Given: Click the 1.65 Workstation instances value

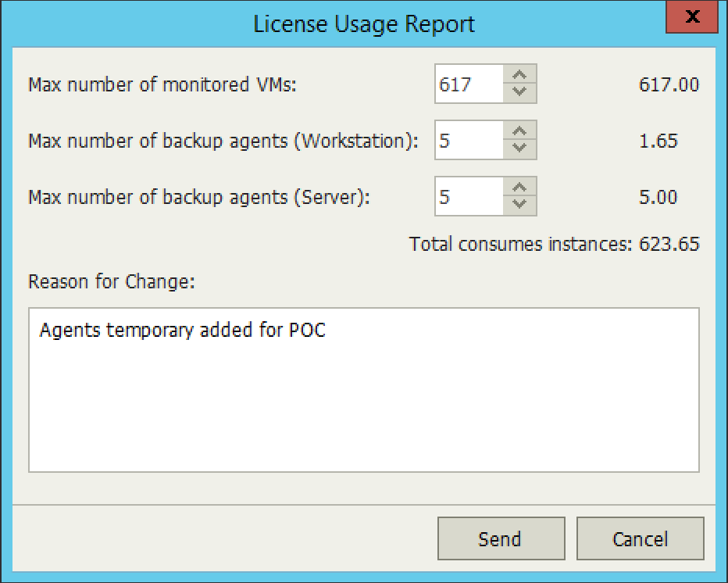Looking at the screenshot, I should [658, 141].
